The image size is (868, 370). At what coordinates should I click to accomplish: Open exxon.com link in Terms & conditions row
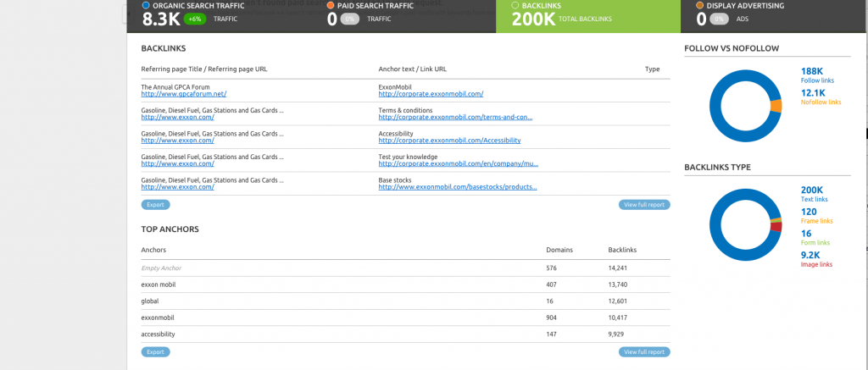click(178, 117)
